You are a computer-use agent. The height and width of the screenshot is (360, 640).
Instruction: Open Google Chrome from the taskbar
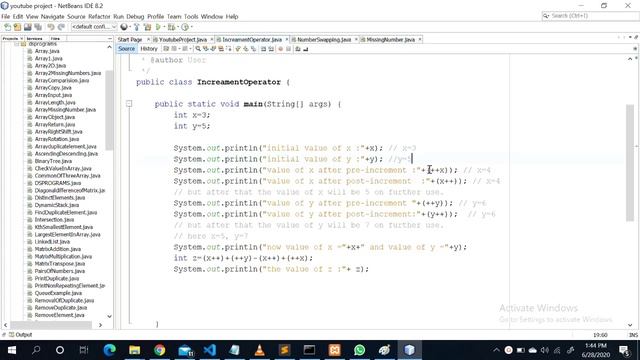[x=160, y=350]
